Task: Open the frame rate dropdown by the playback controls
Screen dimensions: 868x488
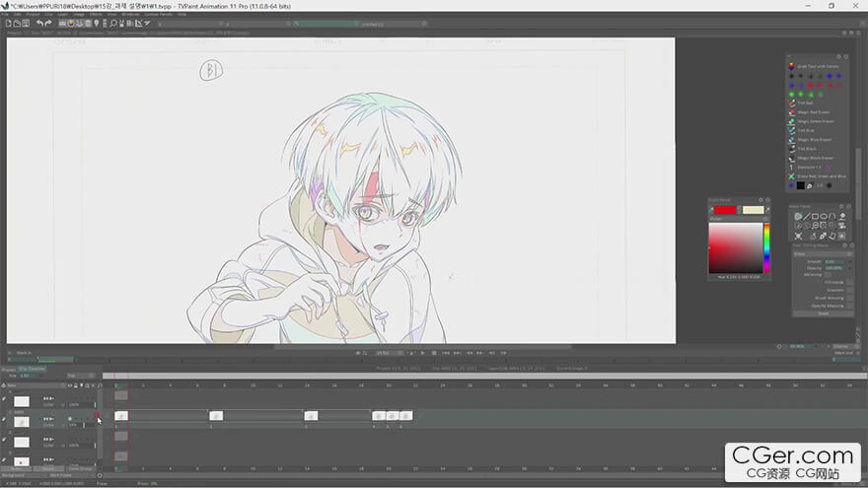Action: click(x=389, y=353)
